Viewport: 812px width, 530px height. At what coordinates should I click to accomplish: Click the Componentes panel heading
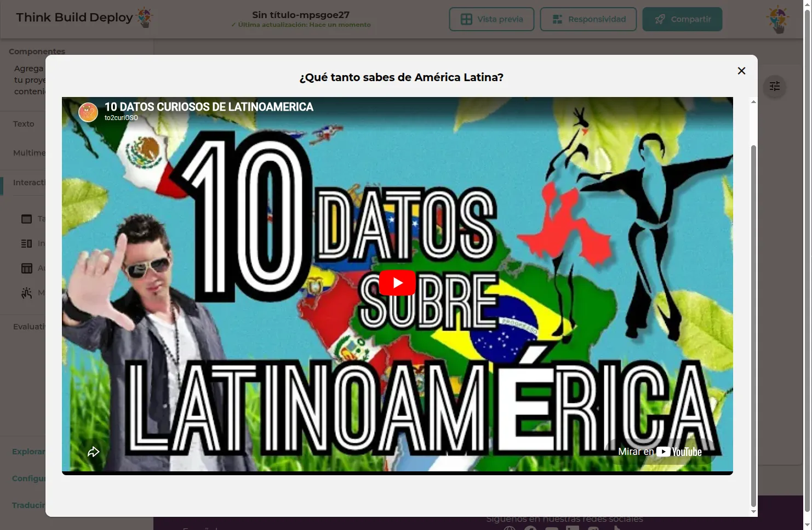tap(37, 51)
